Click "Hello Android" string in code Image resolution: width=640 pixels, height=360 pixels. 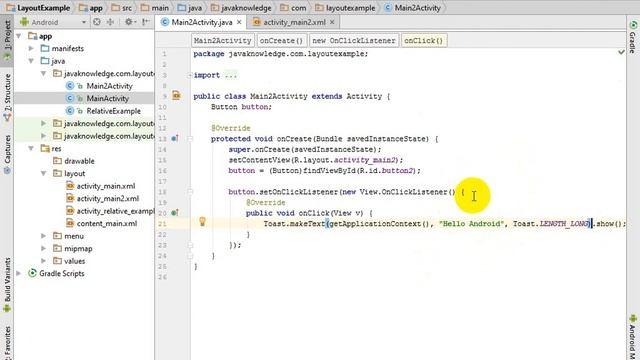(471, 224)
